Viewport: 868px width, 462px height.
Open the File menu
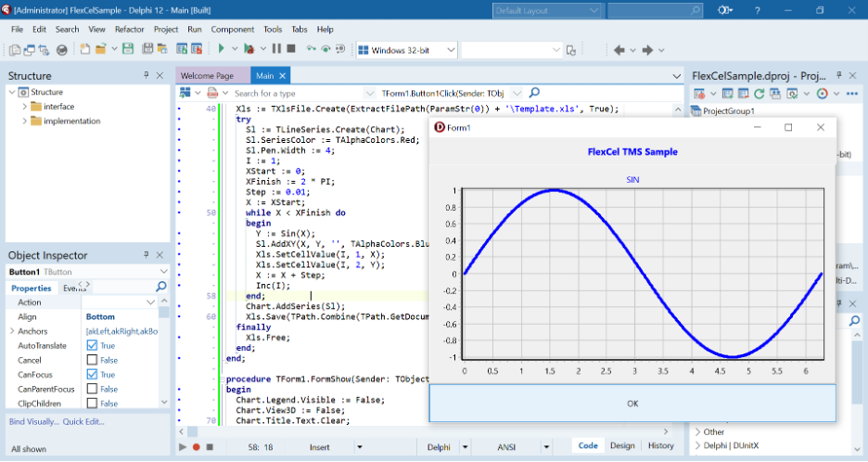pos(18,30)
